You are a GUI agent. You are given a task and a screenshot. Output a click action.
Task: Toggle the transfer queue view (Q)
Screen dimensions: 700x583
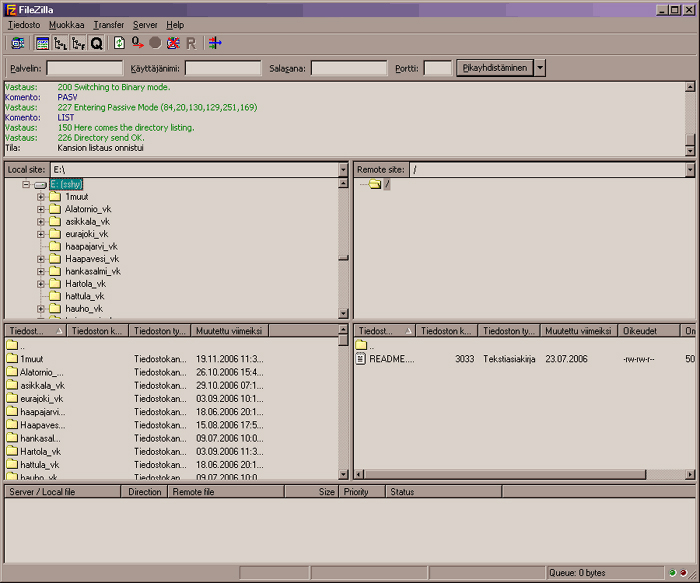[x=96, y=43]
